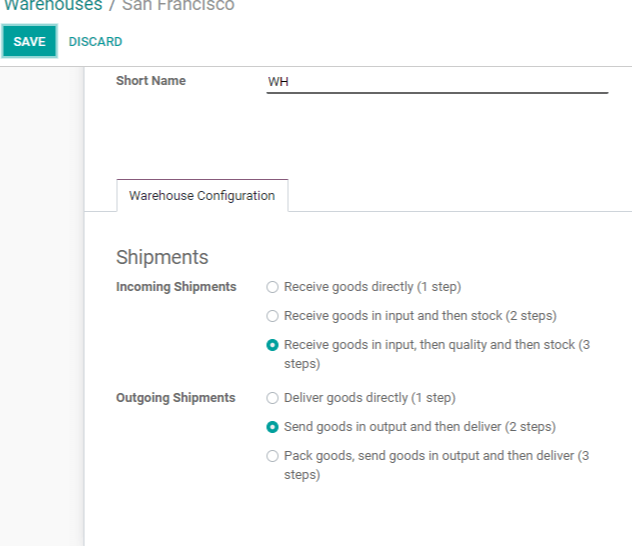Click the SAVE button
Viewport: 633px width, 546px height.
point(29,41)
